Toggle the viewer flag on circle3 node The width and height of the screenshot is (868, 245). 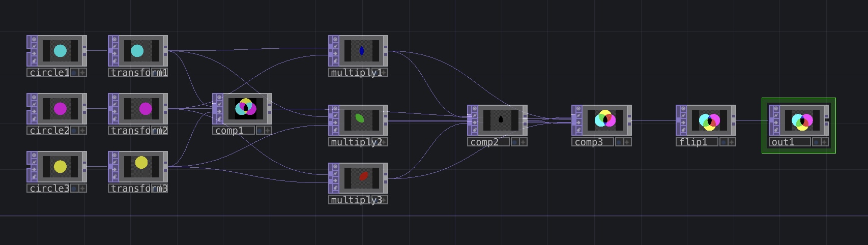pyautogui.click(x=34, y=155)
